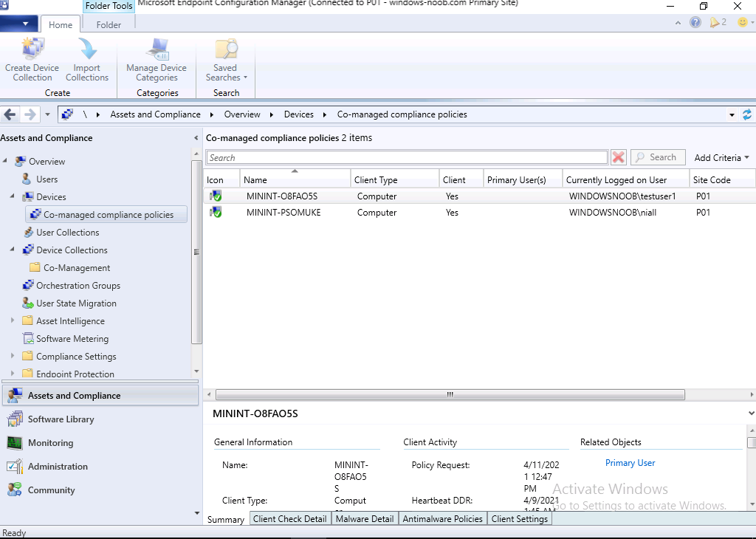This screenshot has height=539, width=756.
Task: Collapse the details pane with chevron
Action: [751, 413]
